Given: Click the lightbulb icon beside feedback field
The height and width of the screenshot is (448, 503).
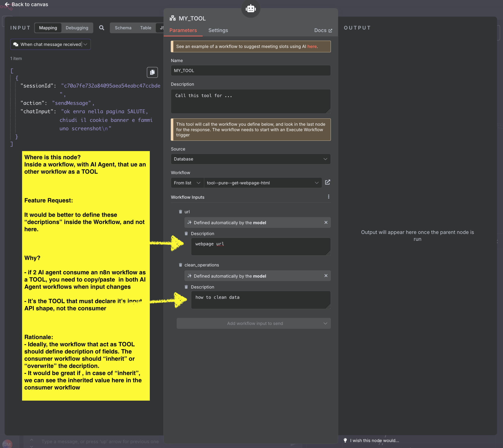Looking at the screenshot, I should [x=345, y=441].
